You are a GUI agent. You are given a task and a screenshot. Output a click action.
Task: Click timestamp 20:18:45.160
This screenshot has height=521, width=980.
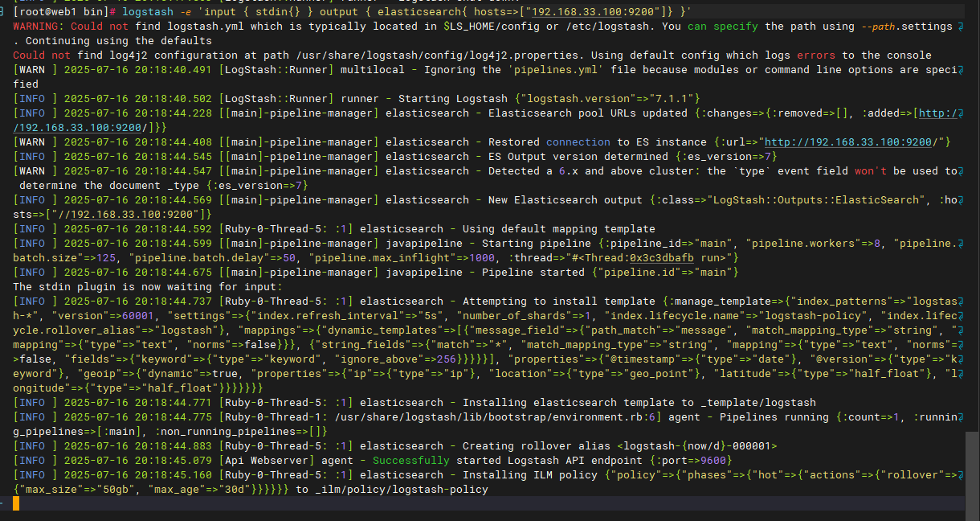174,475
